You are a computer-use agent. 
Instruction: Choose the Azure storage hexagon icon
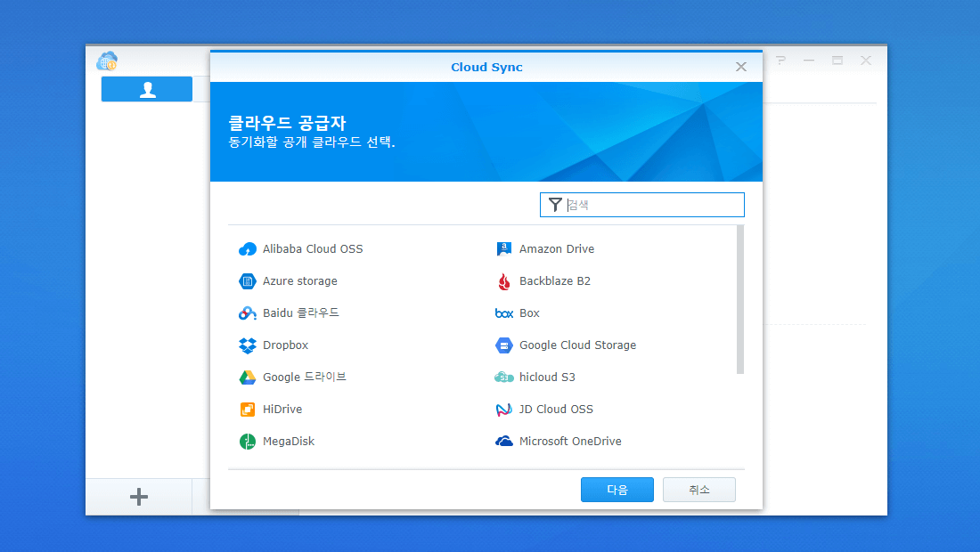click(248, 281)
